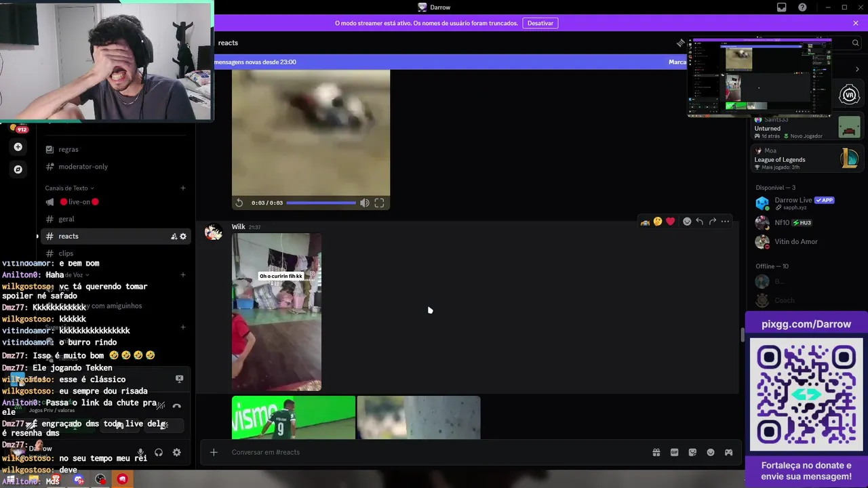Reply to Wilk's message
The height and width of the screenshot is (488, 868).
click(x=700, y=222)
